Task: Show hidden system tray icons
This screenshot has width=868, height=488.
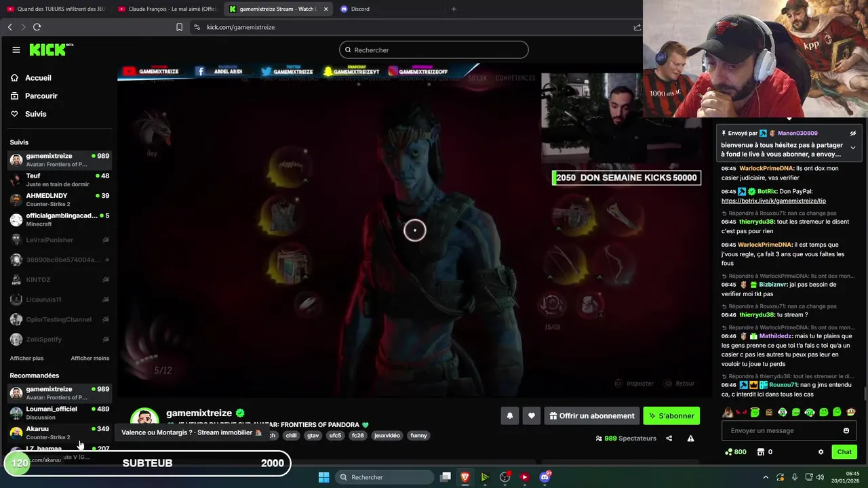Action: point(766,477)
